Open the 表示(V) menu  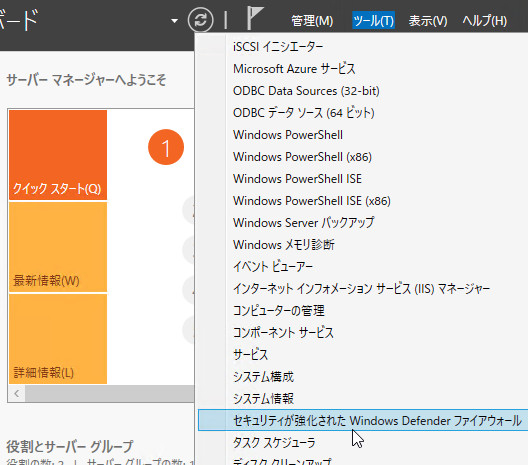tap(428, 21)
